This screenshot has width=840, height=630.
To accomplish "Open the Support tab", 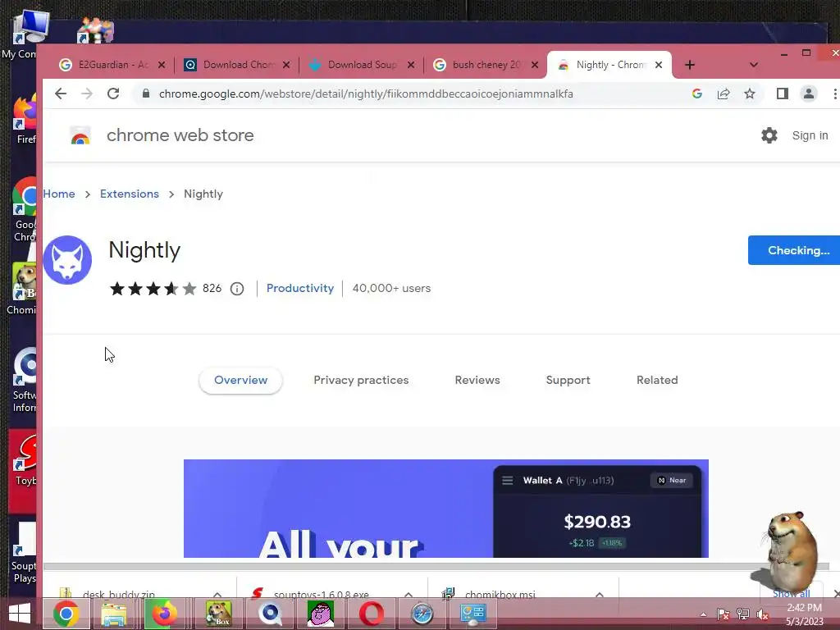I will [x=568, y=381].
